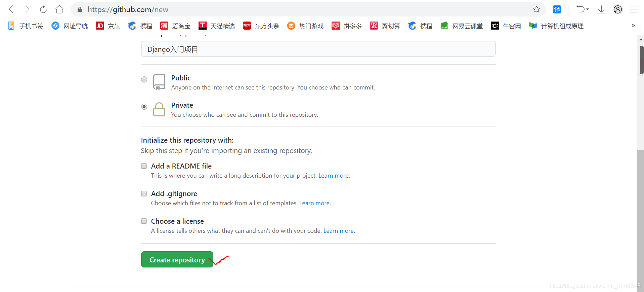Image resolution: width=644 pixels, height=292 pixels.
Task: Bookmark this page with the star icon
Action: [x=536, y=9]
